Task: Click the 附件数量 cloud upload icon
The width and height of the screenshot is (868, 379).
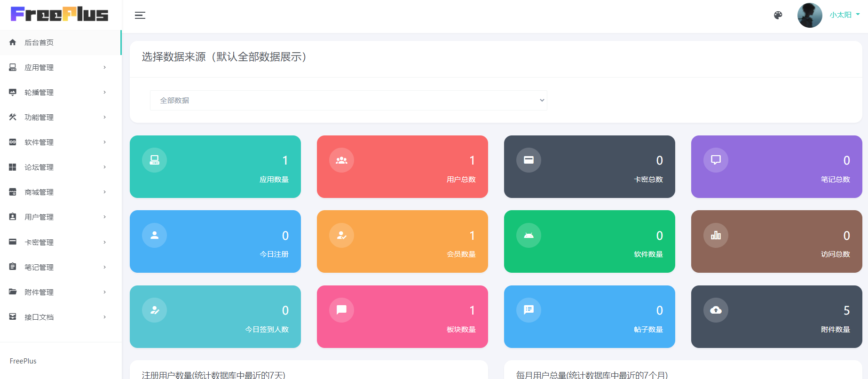Action: (x=716, y=310)
